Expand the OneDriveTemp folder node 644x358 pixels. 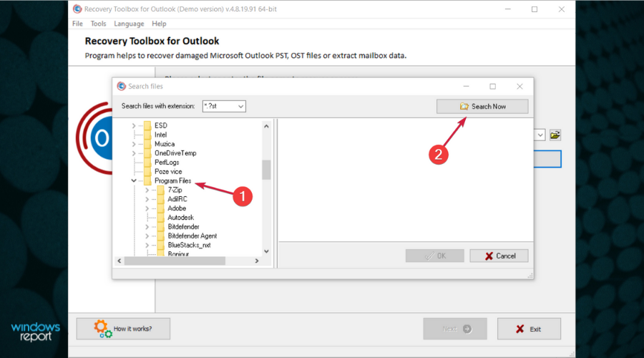pos(134,153)
